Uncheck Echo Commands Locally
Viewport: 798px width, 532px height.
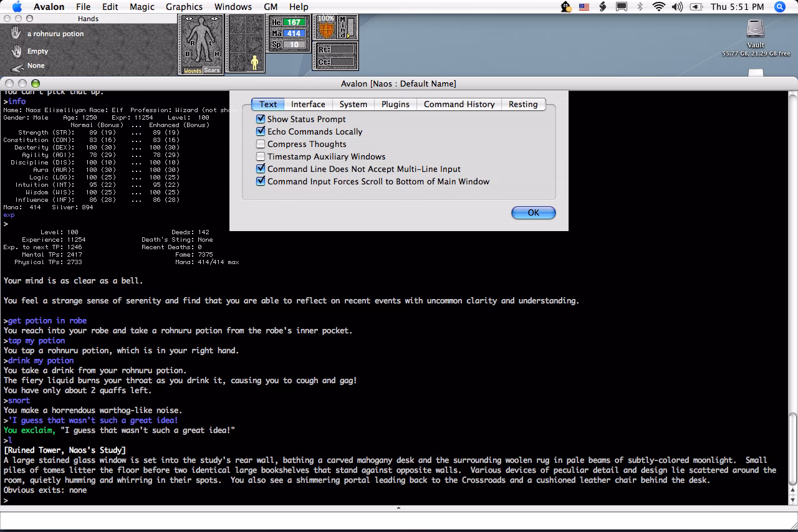point(261,131)
